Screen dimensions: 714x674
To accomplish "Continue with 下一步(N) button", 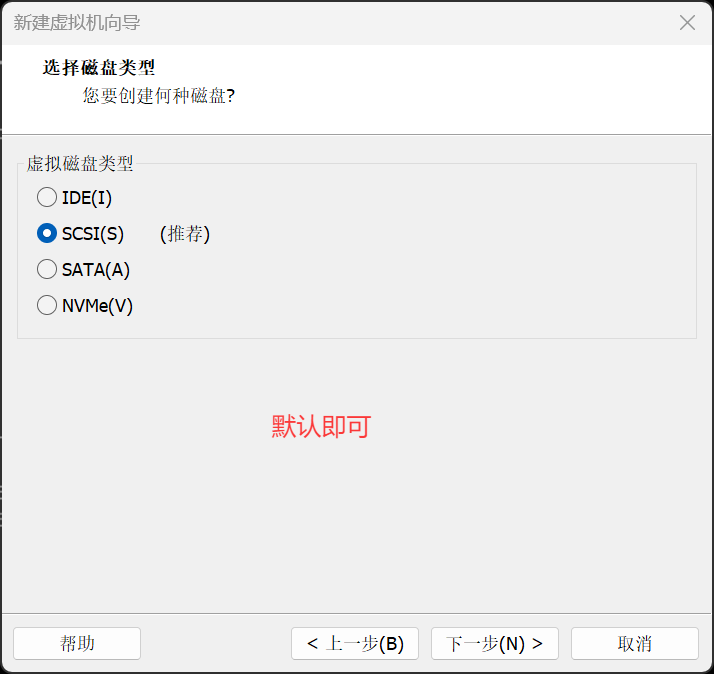I will click(495, 643).
